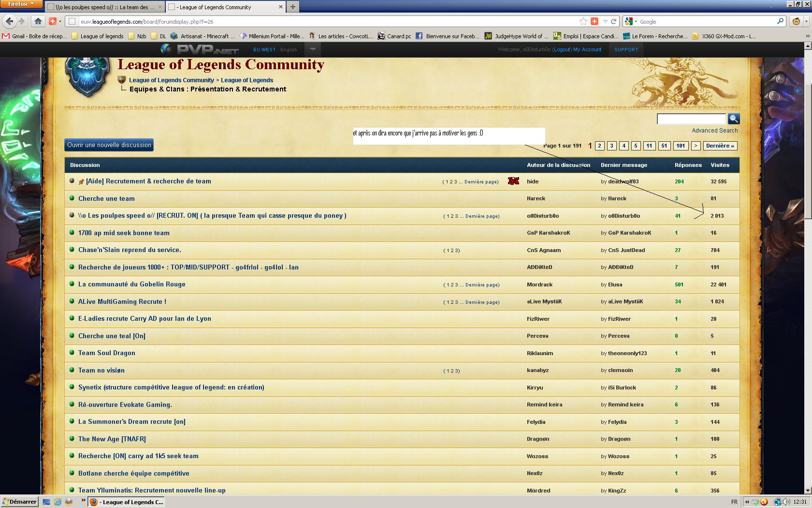The width and height of the screenshot is (812, 508).
Task: Click the League of Legends taskbar window button
Action: (127, 502)
